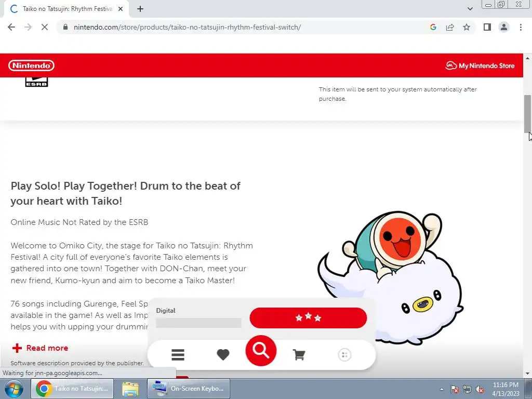532x399 pixels.
Task: Select the On-Screen Keyboard taskbar button
Action: [x=188, y=389]
